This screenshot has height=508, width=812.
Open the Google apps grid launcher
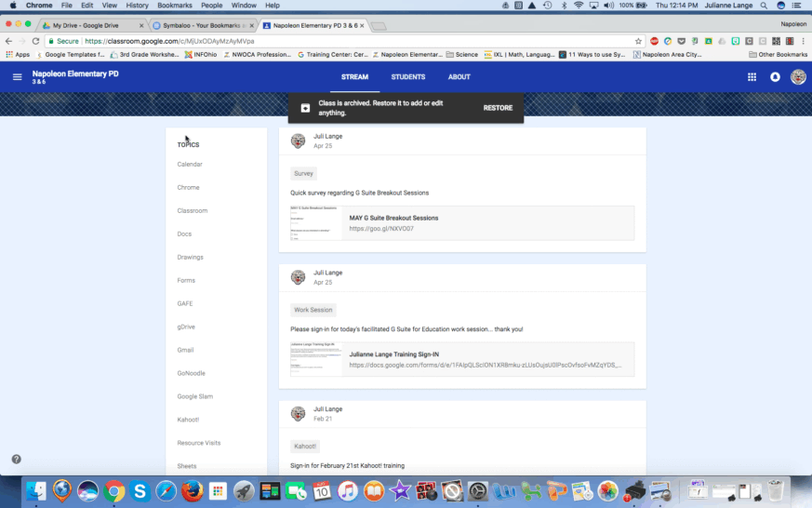tap(752, 77)
